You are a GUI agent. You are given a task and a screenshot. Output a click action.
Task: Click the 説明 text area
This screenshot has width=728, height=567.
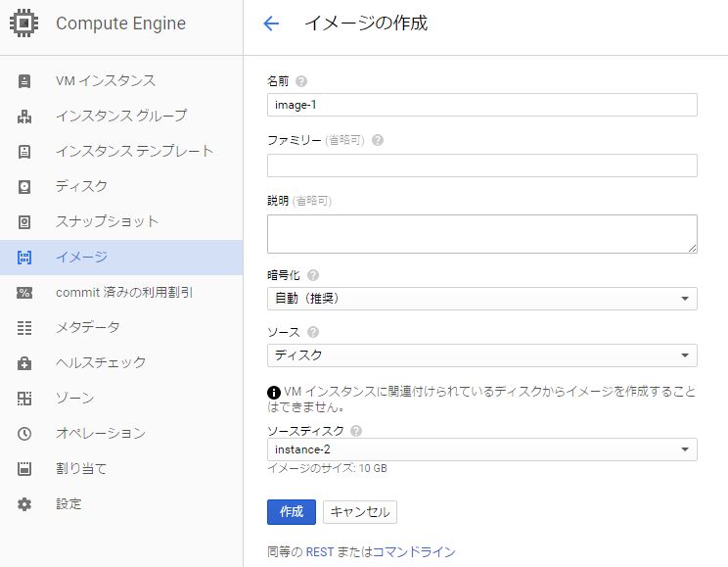[482, 234]
